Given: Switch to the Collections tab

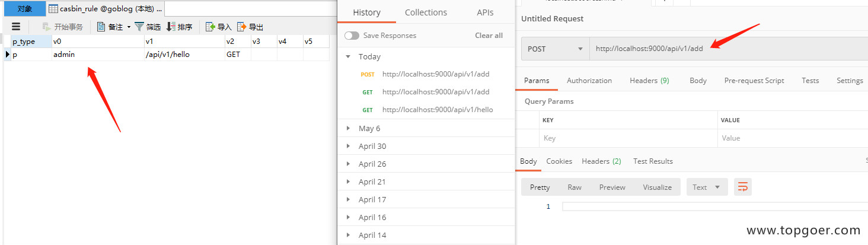Looking at the screenshot, I should coord(426,12).
